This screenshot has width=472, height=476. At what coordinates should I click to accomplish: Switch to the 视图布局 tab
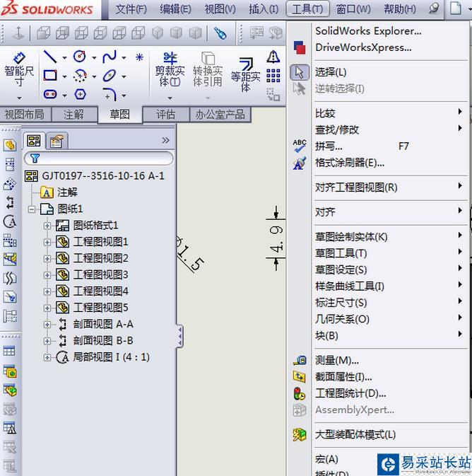pos(24,115)
